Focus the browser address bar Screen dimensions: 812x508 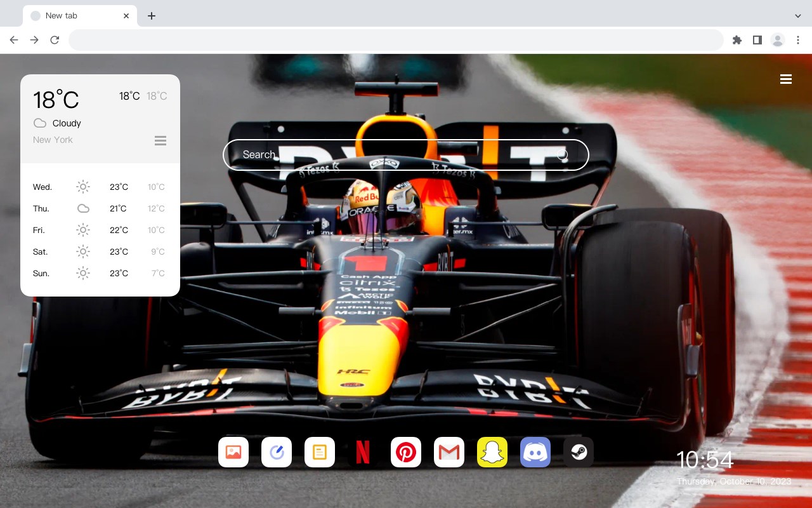pyautogui.click(x=396, y=40)
